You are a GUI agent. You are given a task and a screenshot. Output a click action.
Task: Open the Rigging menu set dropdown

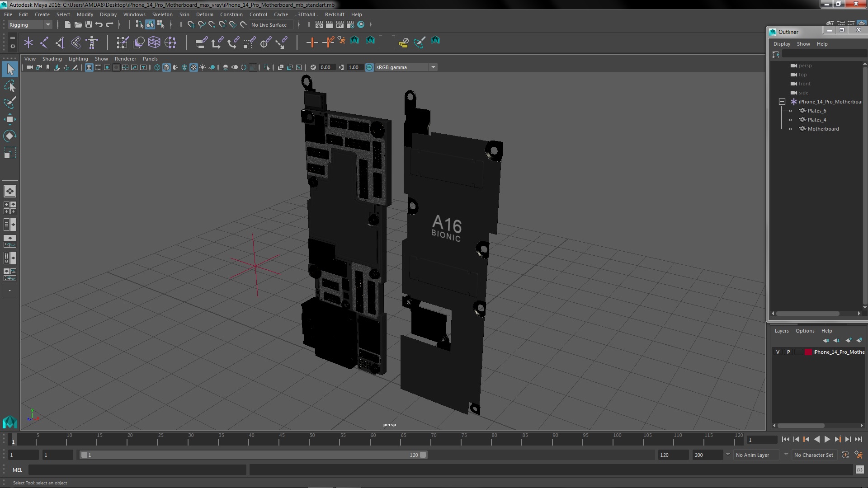[x=29, y=25]
